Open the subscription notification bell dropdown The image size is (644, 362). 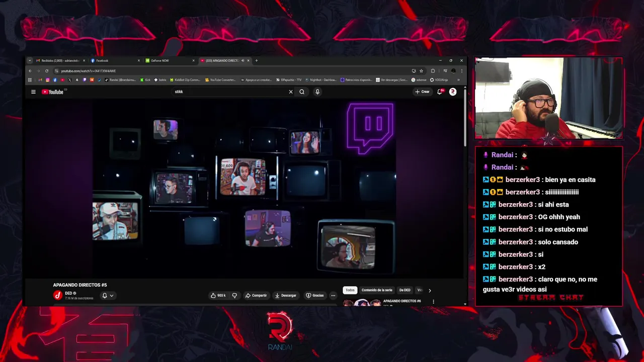click(x=108, y=295)
